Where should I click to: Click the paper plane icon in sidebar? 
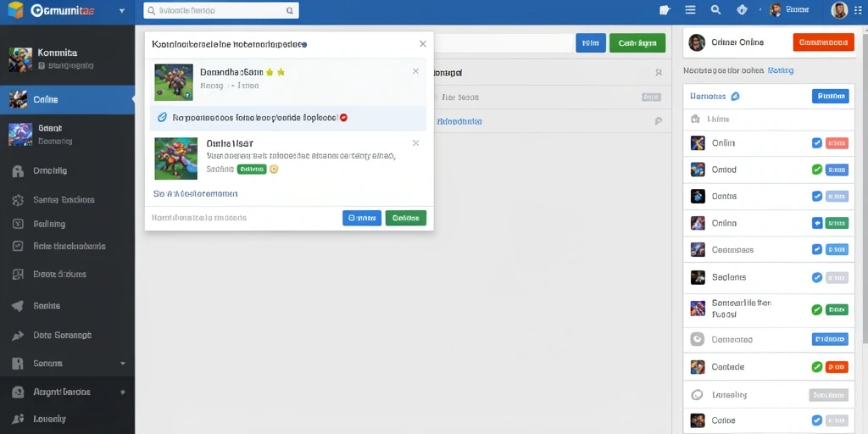(18, 306)
